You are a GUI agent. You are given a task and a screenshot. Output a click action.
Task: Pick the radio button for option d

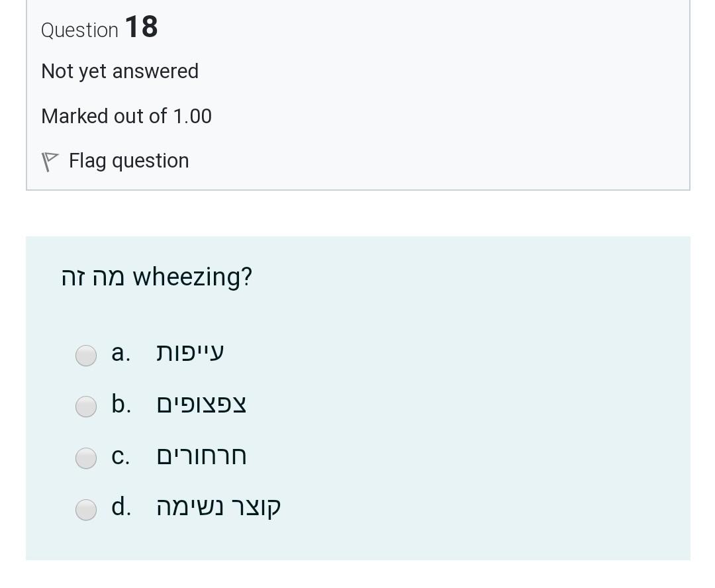(86, 509)
